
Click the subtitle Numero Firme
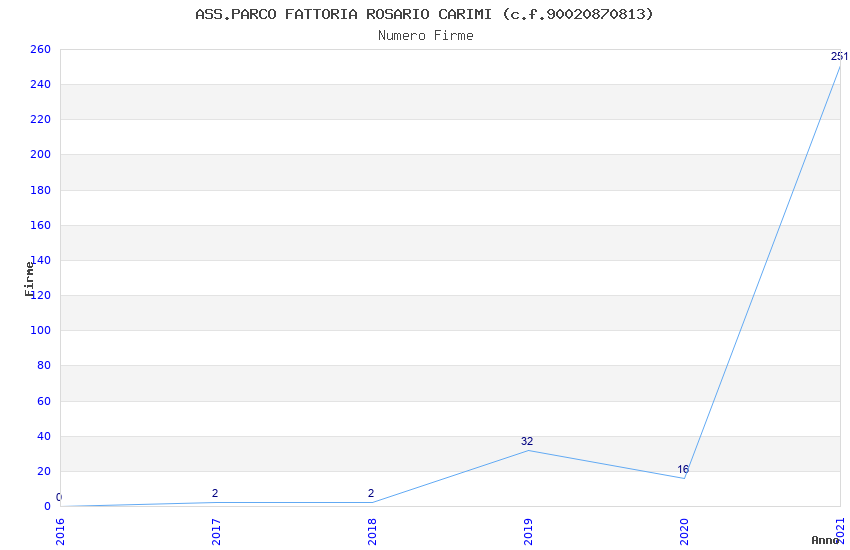tap(426, 36)
